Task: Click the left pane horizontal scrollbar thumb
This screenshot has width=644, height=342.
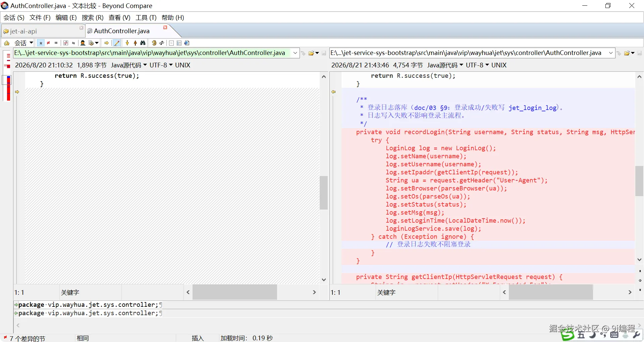Action: point(235,292)
